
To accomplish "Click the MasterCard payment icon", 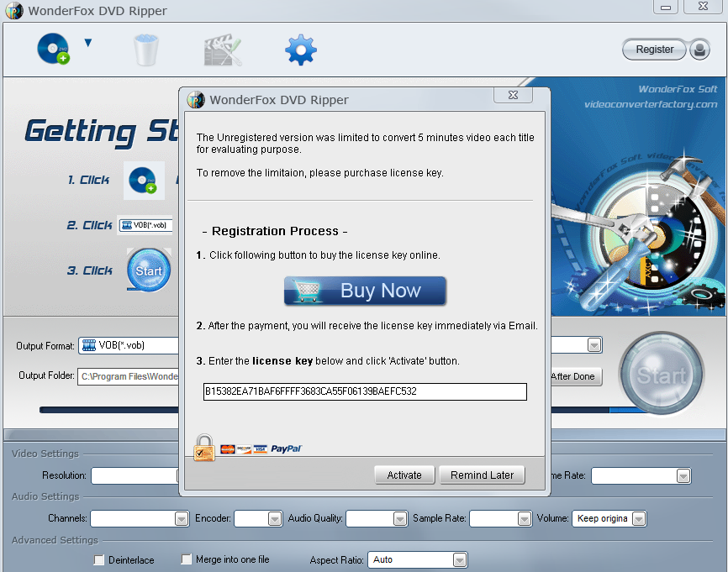I will point(228,449).
